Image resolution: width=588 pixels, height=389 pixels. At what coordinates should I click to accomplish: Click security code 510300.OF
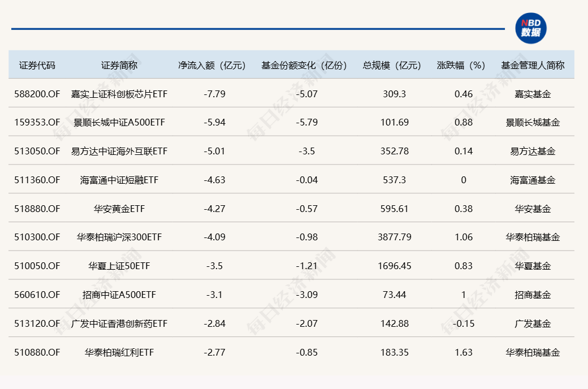37,237
